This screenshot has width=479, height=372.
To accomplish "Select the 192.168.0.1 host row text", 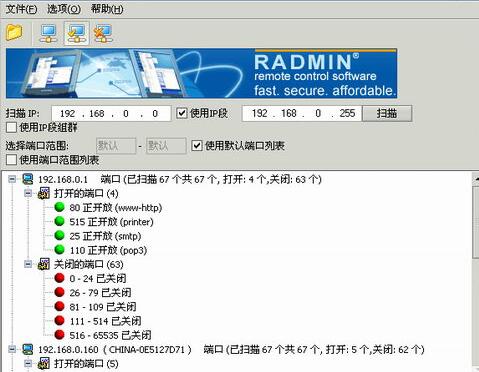I will pyautogui.click(x=180, y=179).
